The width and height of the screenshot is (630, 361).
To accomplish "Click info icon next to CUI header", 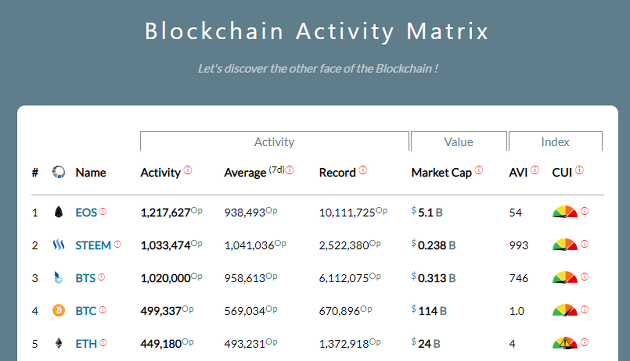I will point(579,170).
